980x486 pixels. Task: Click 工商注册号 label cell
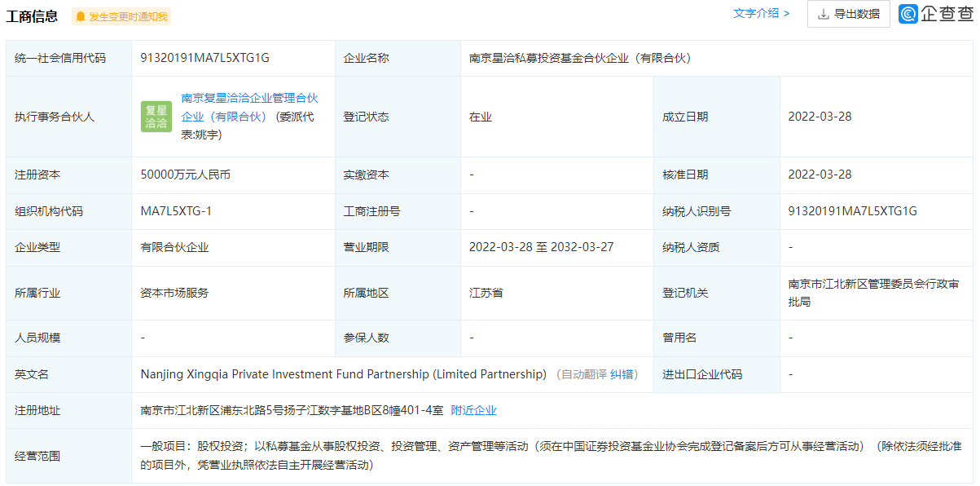(x=398, y=211)
